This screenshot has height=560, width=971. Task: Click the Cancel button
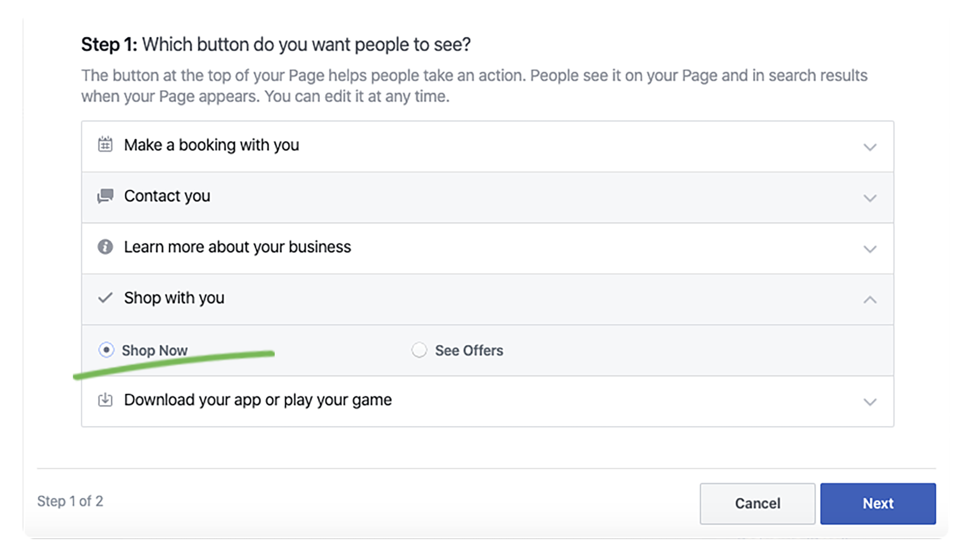[x=757, y=503]
